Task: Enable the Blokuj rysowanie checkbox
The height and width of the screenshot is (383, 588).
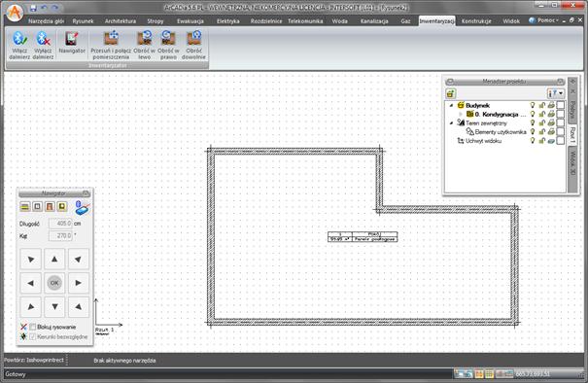Action: pos(33,328)
